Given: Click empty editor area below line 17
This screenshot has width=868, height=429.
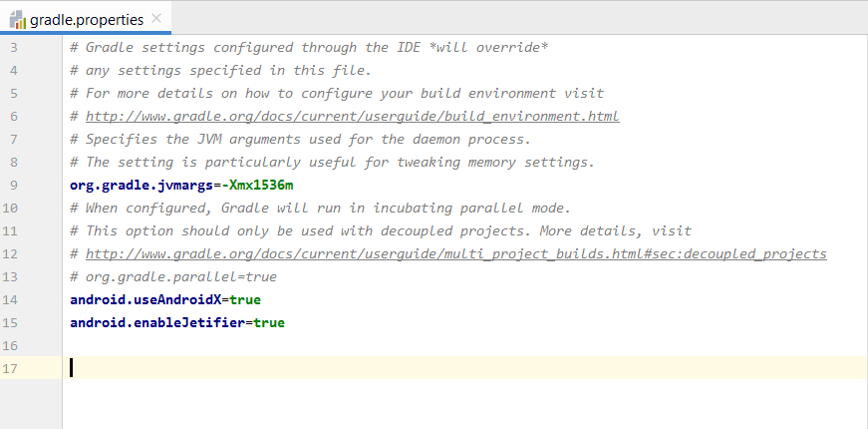Looking at the screenshot, I should [x=465, y=405].
